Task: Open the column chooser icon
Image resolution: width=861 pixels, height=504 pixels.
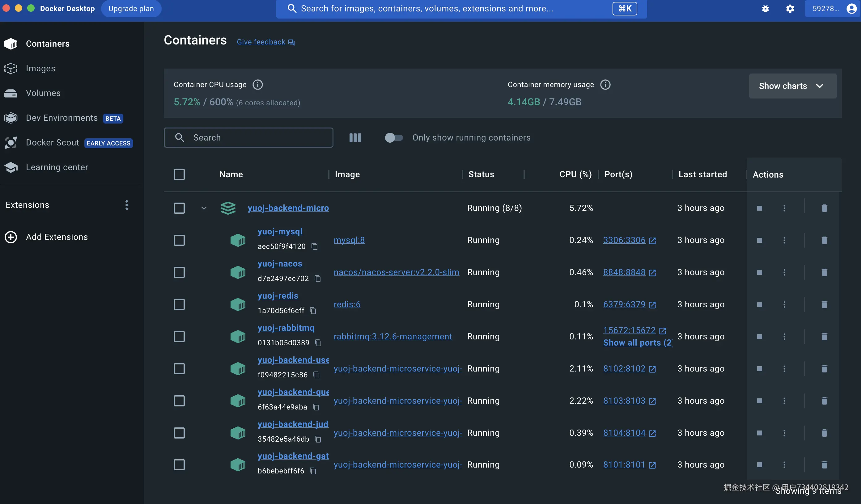Action: click(x=355, y=138)
